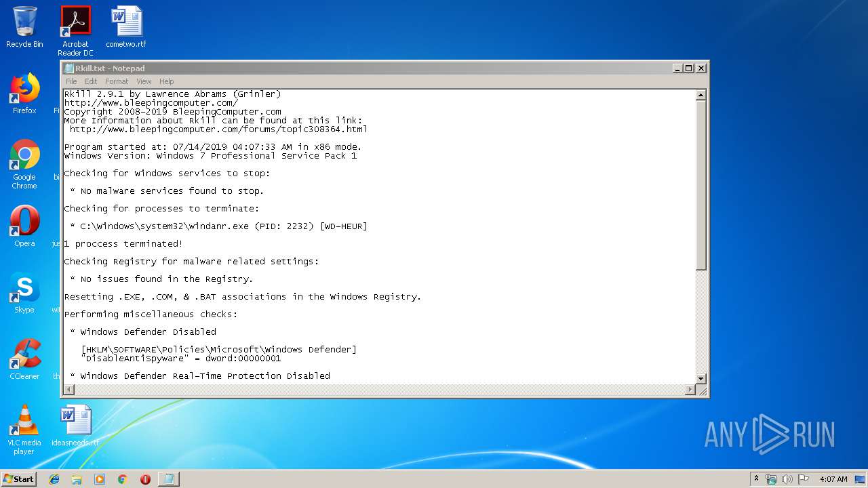This screenshot has height=488, width=868.
Task: Click the "DisableAntiSpyware" = dword:00000001 line
Action: tap(180, 359)
